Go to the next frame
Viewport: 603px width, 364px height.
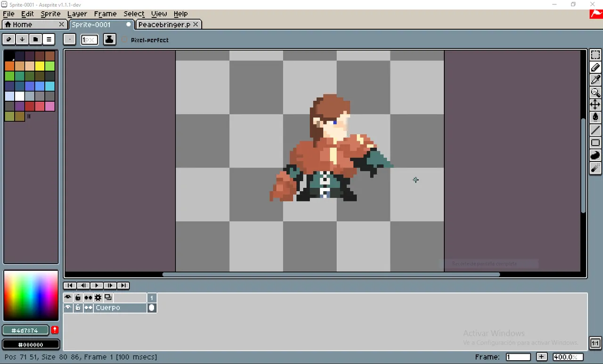[110, 285]
